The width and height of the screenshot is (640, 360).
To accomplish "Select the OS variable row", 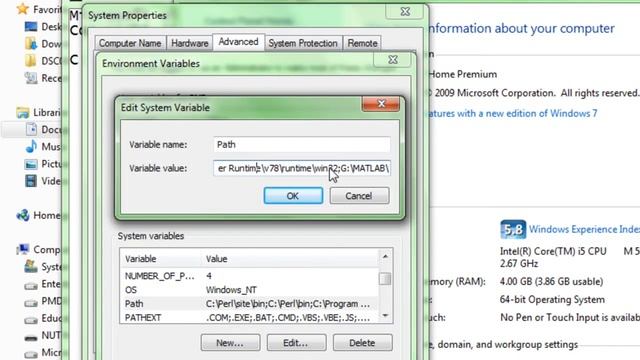I will point(249,290).
